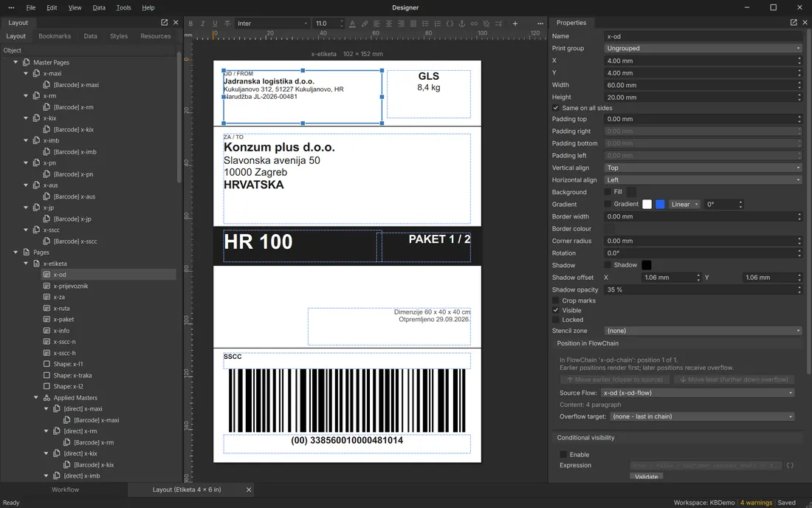Toggle the Locked checkbox

(556, 320)
